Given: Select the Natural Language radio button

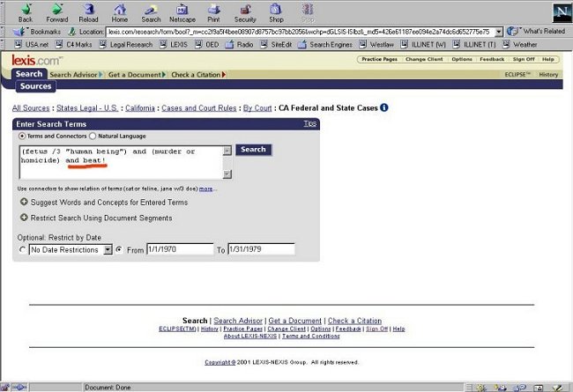Looking at the screenshot, I should coord(93,137).
